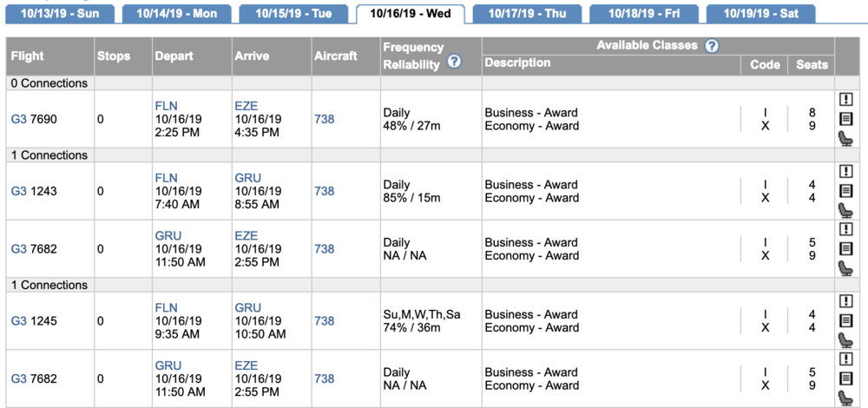This screenshot has height=408, width=868.
Task: Go to the 10/19/19 - Sat tab
Action: click(x=760, y=14)
